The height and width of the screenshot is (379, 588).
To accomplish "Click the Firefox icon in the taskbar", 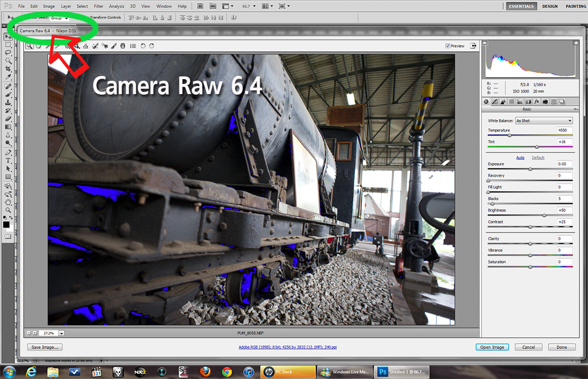I will [205, 372].
